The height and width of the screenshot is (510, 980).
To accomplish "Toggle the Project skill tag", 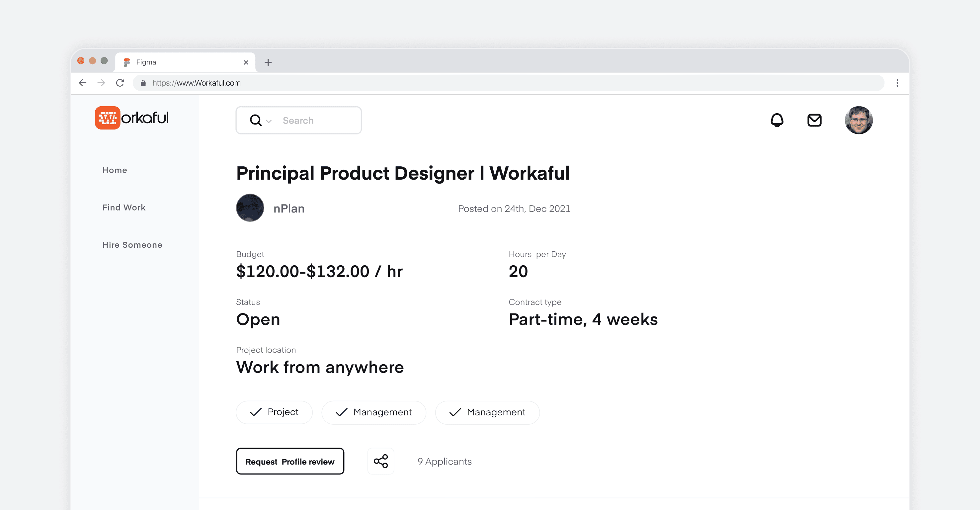I will (274, 412).
